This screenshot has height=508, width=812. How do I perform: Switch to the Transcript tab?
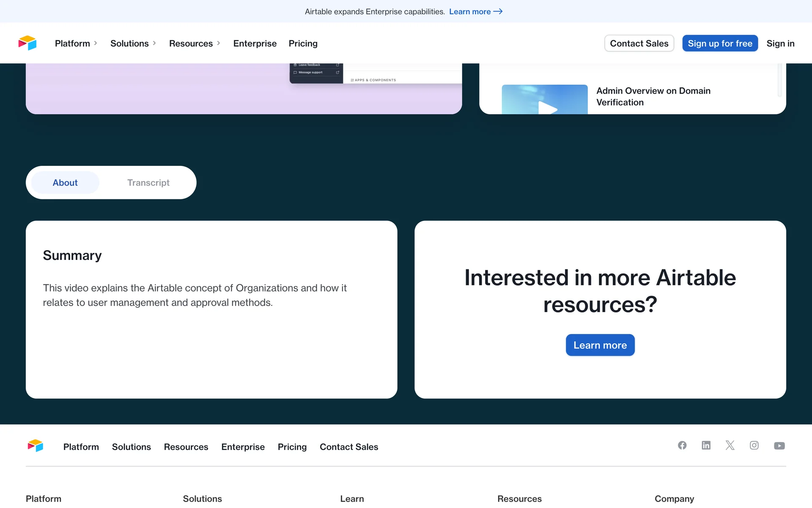[x=148, y=183]
